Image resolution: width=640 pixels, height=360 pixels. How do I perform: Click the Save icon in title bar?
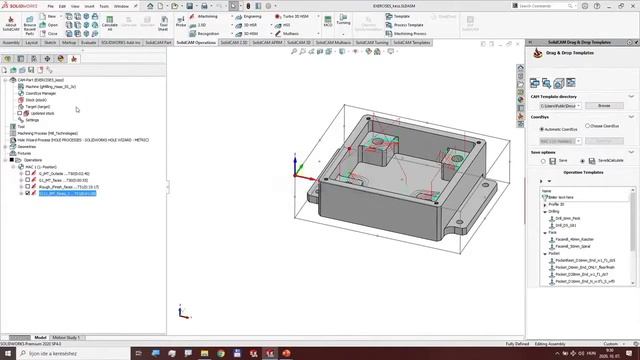tap(189, 6)
